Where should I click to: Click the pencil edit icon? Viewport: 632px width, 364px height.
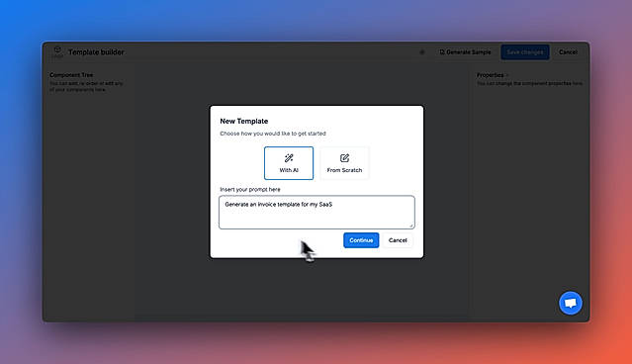[344, 158]
